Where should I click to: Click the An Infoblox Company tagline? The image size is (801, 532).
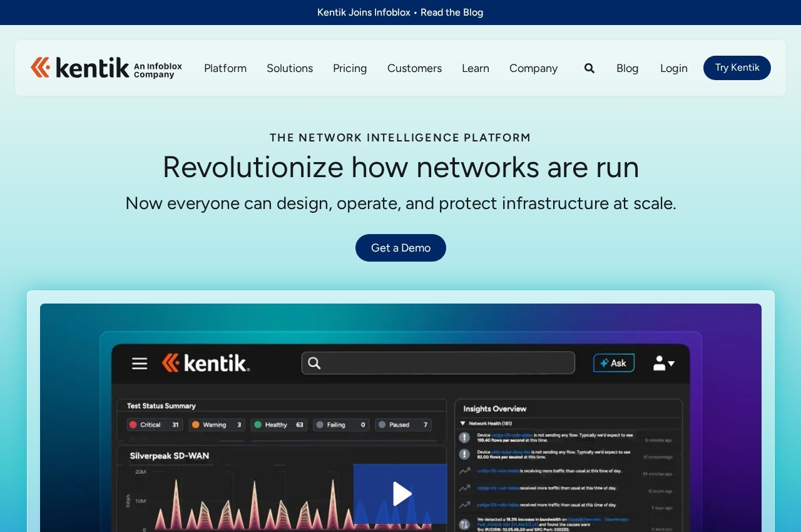(x=158, y=70)
